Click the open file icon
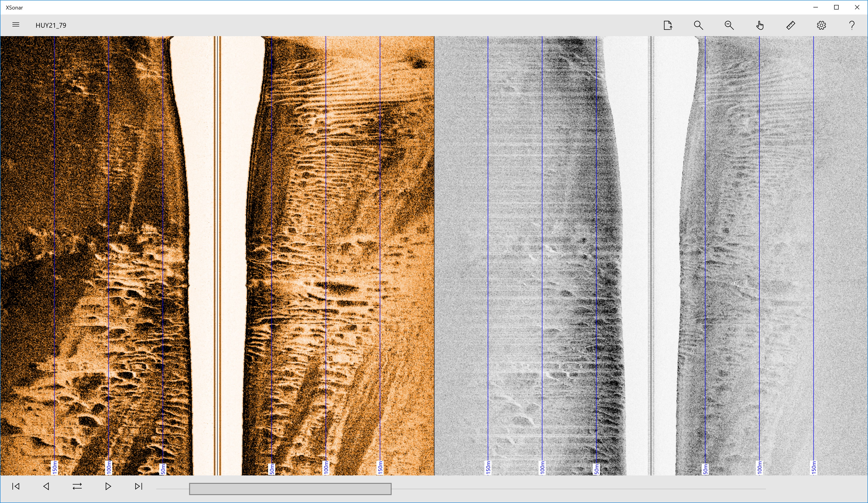The width and height of the screenshot is (868, 503). 667,25
